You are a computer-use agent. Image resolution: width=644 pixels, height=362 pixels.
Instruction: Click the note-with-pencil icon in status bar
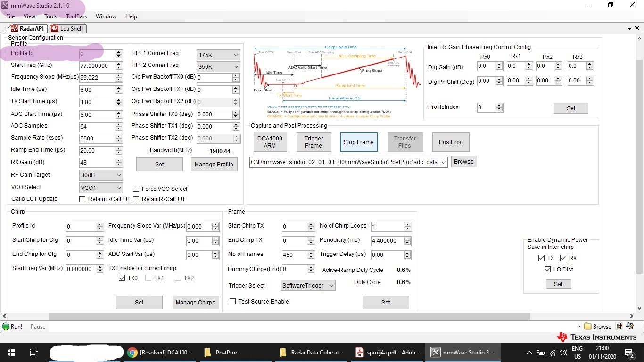[x=619, y=327]
